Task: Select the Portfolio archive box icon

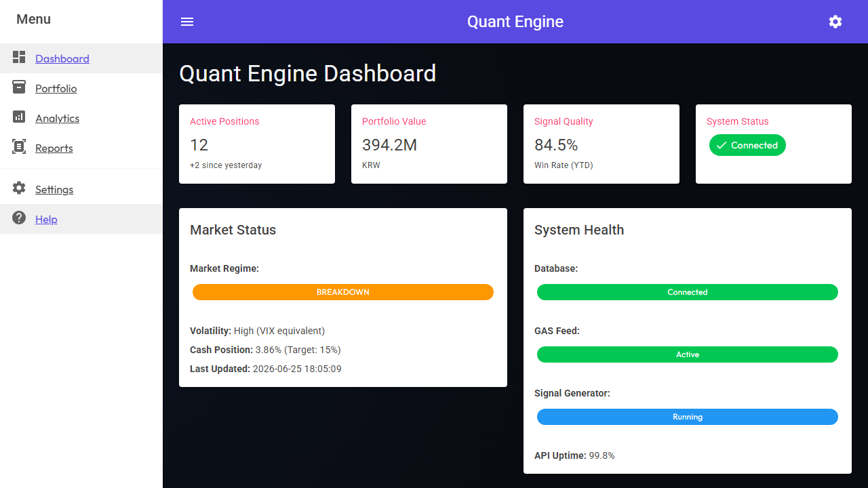Action: coord(19,87)
